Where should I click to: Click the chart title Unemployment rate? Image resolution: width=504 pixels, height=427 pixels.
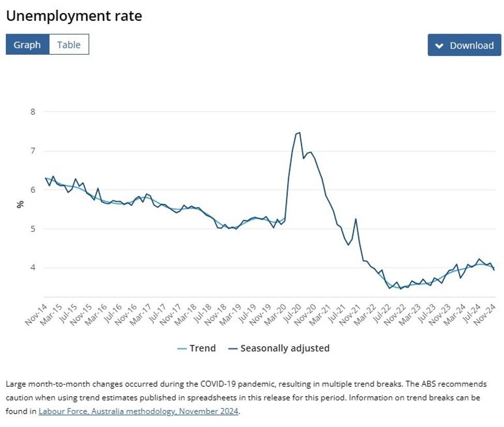click(x=74, y=16)
